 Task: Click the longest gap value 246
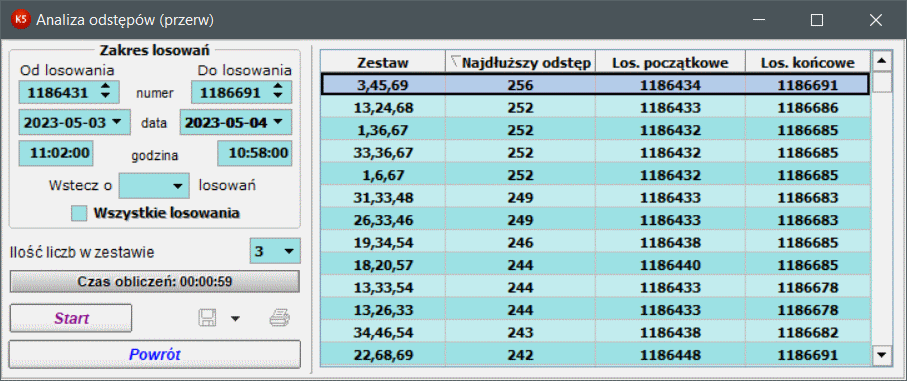521,243
